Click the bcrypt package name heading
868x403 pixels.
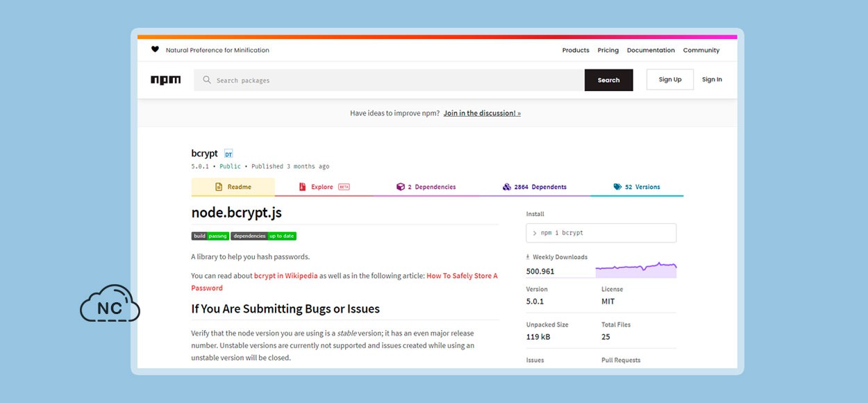[205, 154]
